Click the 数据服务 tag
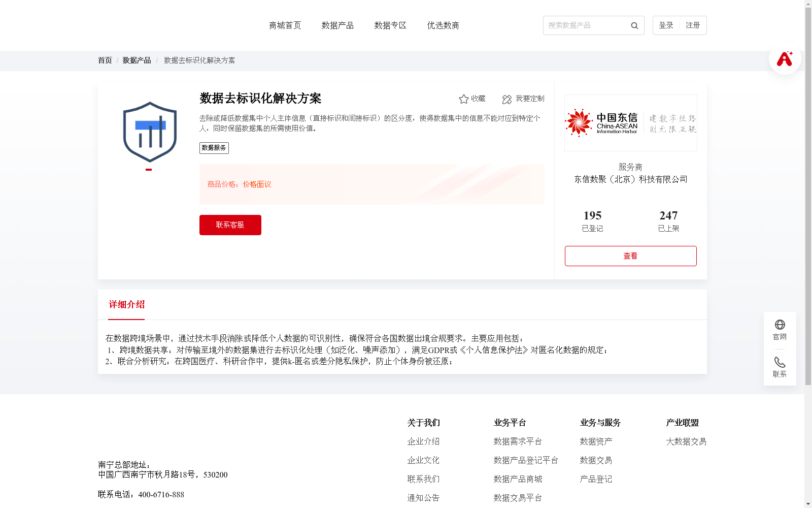 214,148
